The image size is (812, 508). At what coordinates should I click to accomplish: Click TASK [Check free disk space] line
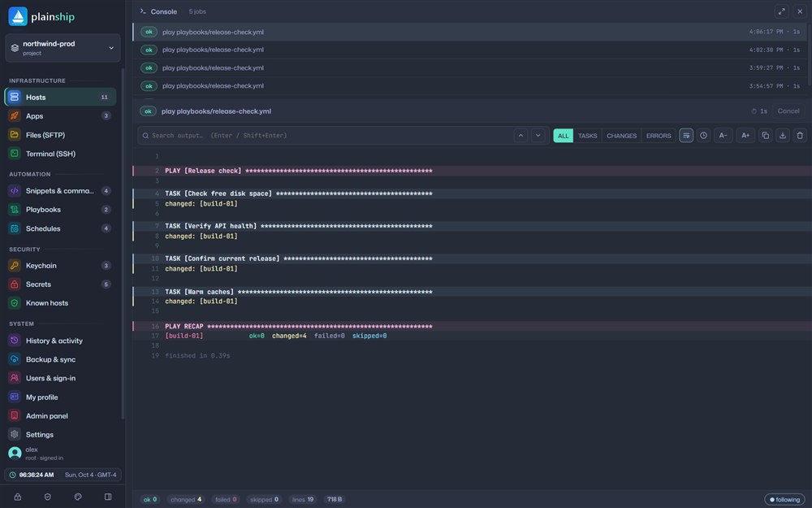(473, 193)
